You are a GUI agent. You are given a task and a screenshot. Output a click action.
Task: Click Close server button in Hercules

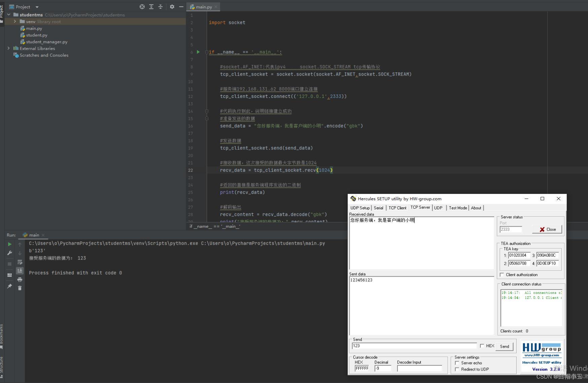click(x=547, y=229)
